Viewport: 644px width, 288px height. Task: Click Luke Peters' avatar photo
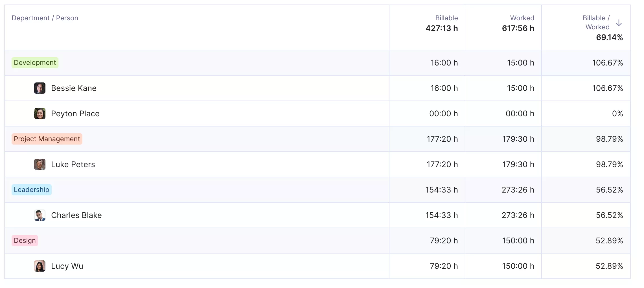[x=40, y=164]
